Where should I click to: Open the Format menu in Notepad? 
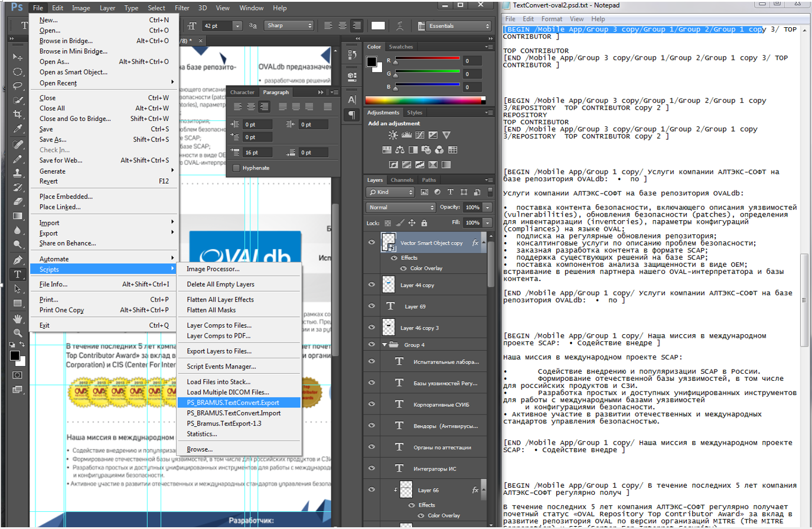coord(552,19)
